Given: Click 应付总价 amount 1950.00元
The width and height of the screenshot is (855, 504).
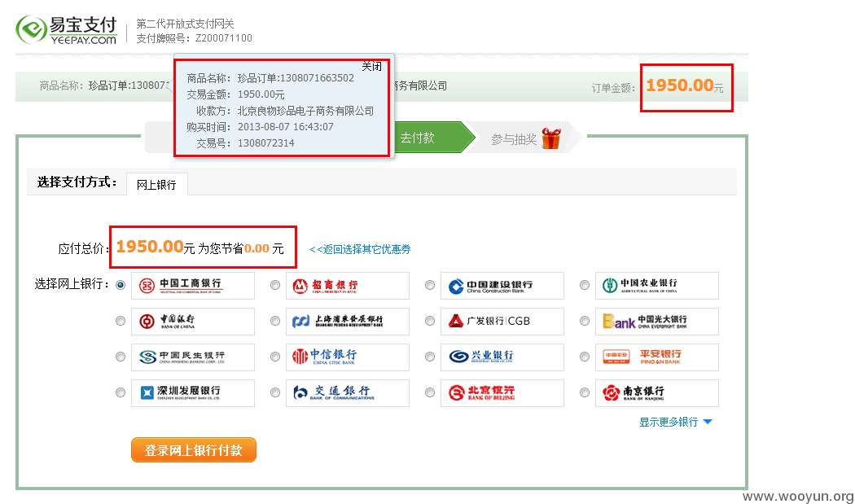Looking at the screenshot, I should pyautogui.click(x=156, y=247).
